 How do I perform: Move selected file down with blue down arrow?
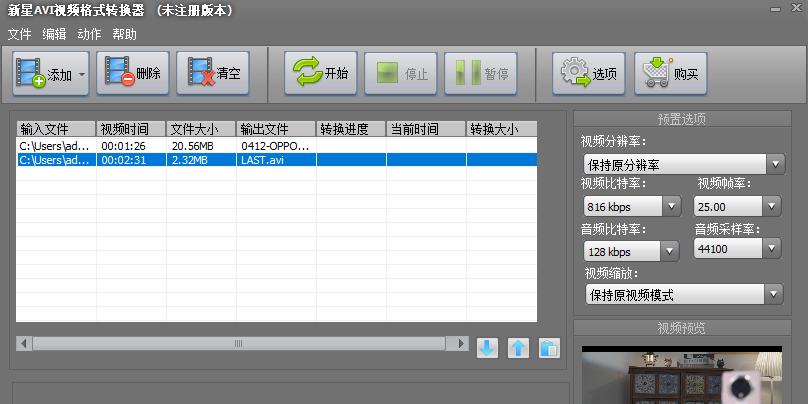tap(487, 348)
